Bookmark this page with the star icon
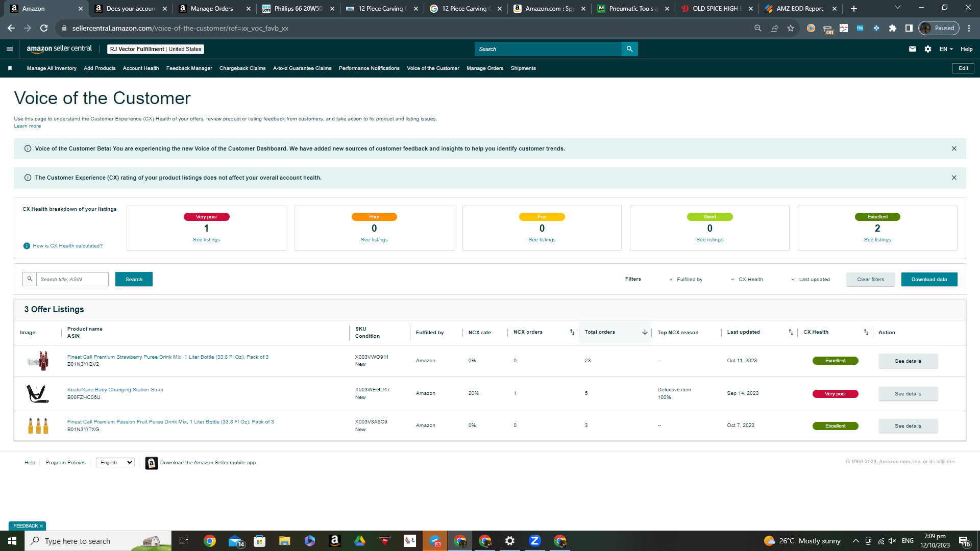 click(791, 28)
